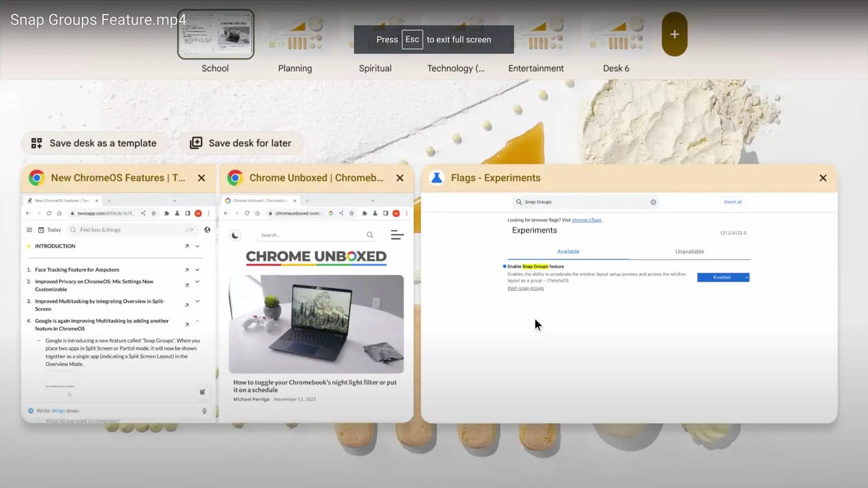Open the laptop article thumbnail image

pos(316,324)
